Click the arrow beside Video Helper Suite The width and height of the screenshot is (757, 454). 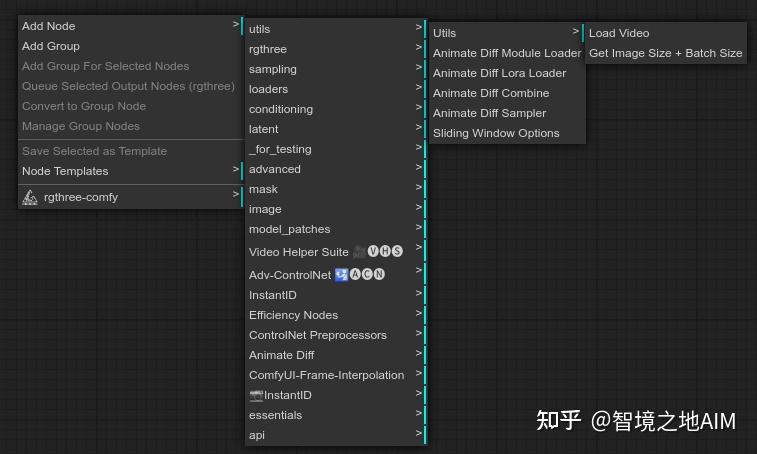(x=419, y=247)
